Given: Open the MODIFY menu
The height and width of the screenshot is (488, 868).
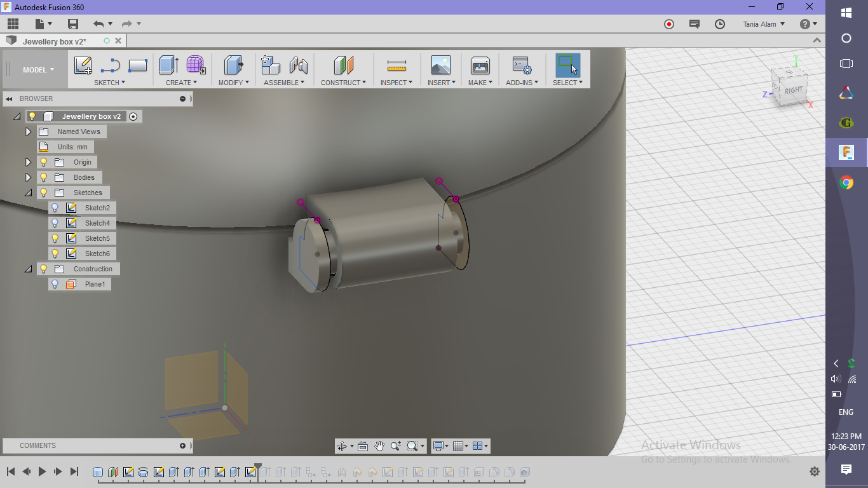Looking at the screenshot, I should point(234,83).
